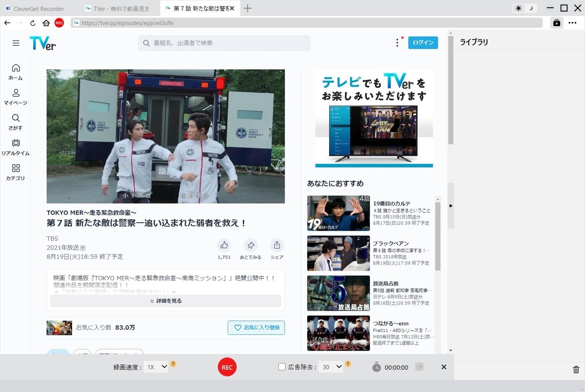Click the series thumbnail beside お気に入り数
Screen dimensions: 585x392
tap(59, 328)
